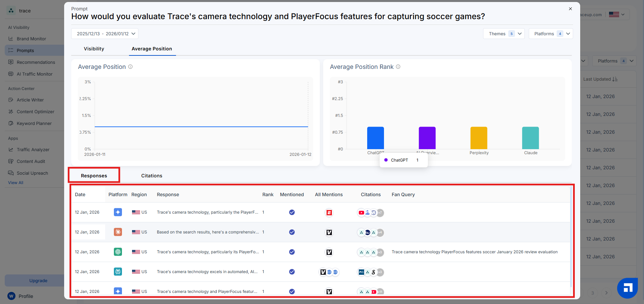
Task: Click the info icon beside Average Position title
Action: tap(130, 67)
